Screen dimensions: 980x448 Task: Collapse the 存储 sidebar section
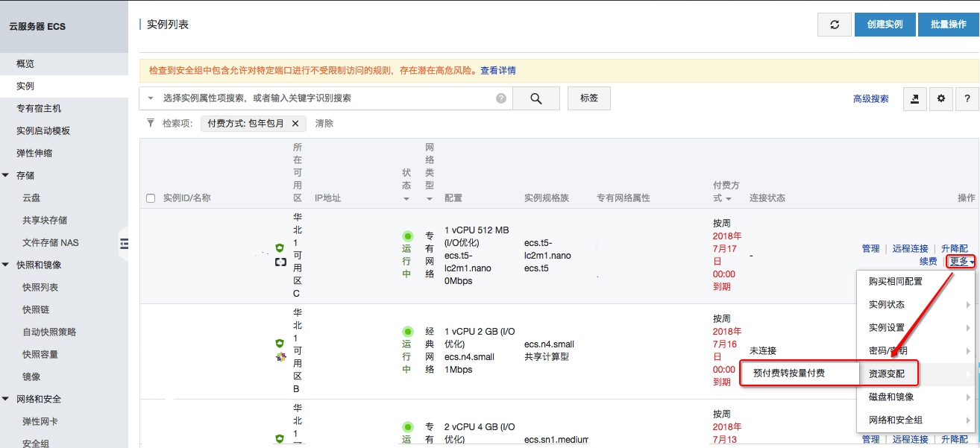[6, 175]
